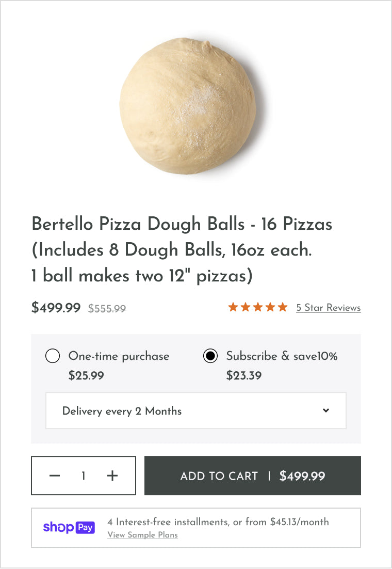Click the pizza dough ball product image
Image resolution: width=392 pixels, height=569 pixels.
188,106
